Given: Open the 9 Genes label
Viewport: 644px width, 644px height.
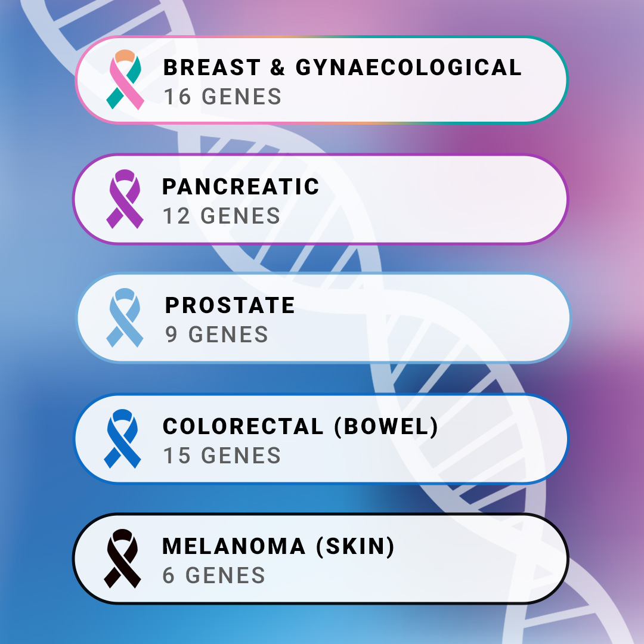Looking at the screenshot, I should [216, 335].
